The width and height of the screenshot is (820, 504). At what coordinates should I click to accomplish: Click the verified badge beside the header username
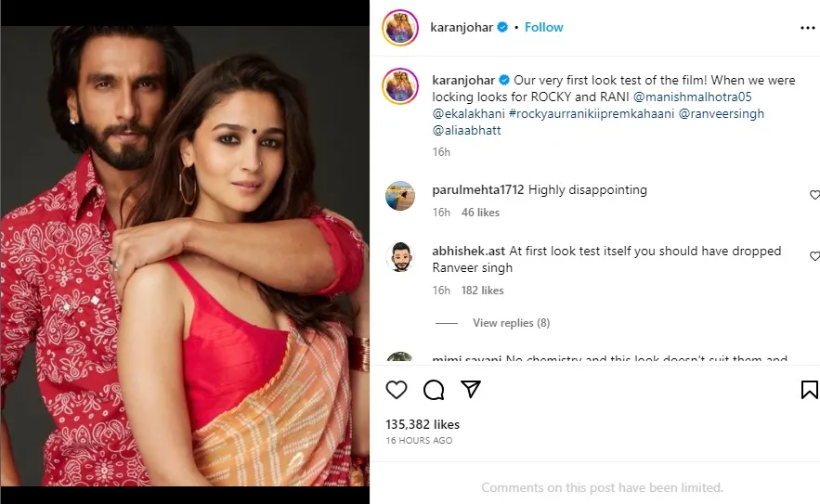tap(502, 28)
